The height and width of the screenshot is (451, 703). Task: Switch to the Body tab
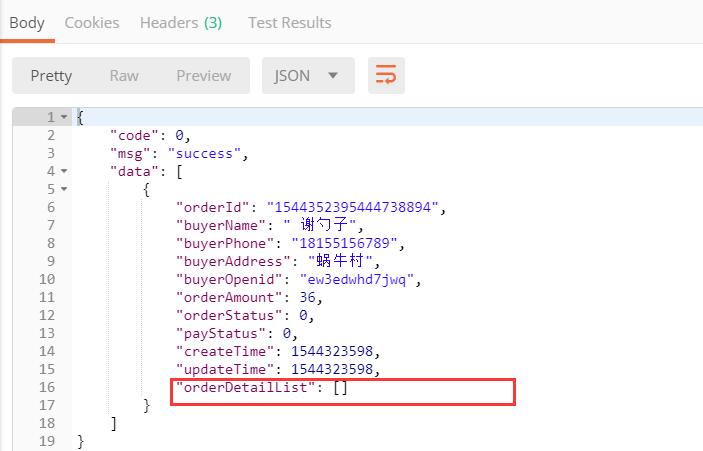[x=27, y=22]
